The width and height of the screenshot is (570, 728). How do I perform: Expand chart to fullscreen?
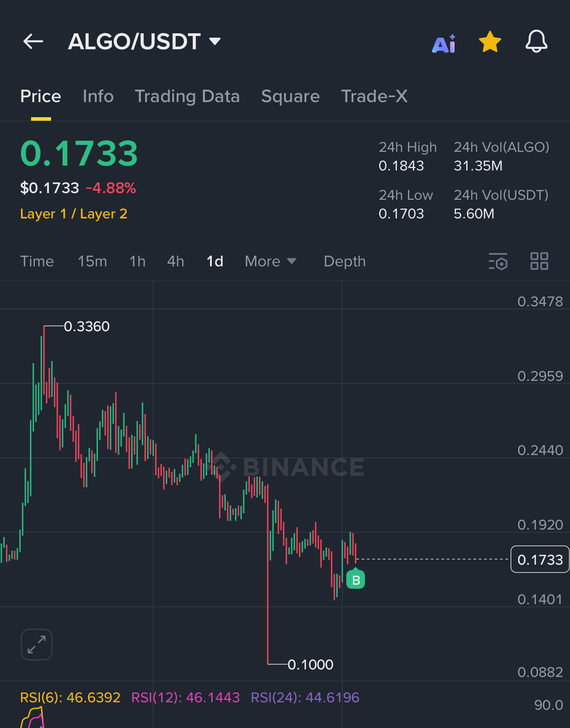click(36, 645)
